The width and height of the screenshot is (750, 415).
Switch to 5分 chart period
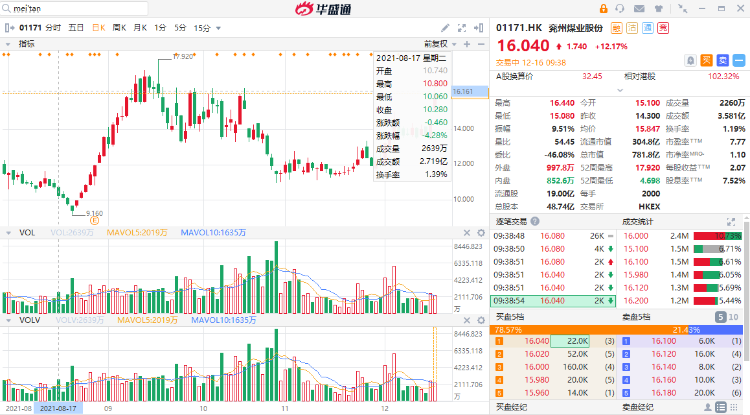click(x=180, y=28)
